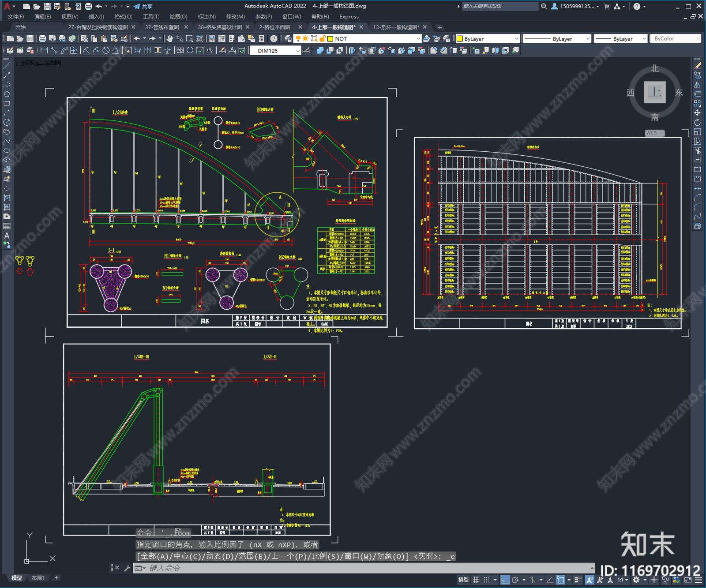This screenshot has width=706, height=588.
Task: Toggle ortho mode in status bar
Action: (505, 580)
